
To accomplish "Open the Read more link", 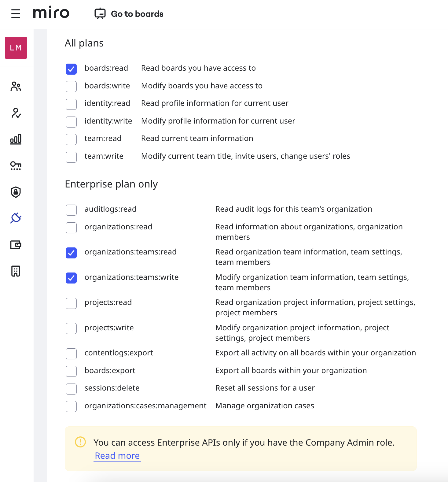I will (117, 456).
